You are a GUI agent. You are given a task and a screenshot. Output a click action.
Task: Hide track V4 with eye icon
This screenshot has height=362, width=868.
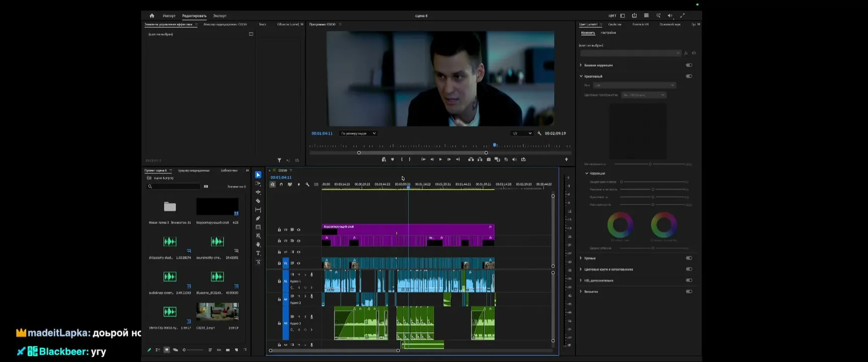tap(298, 230)
